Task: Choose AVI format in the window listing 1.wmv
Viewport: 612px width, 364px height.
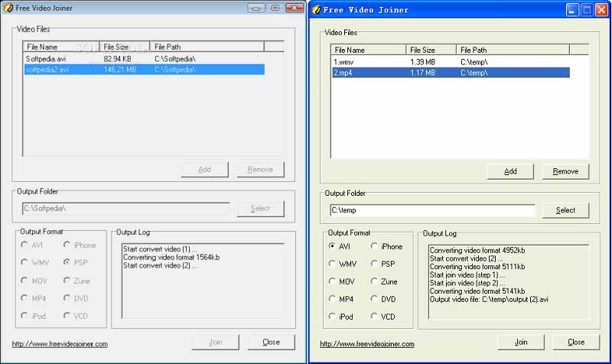Action: (x=332, y=246)
